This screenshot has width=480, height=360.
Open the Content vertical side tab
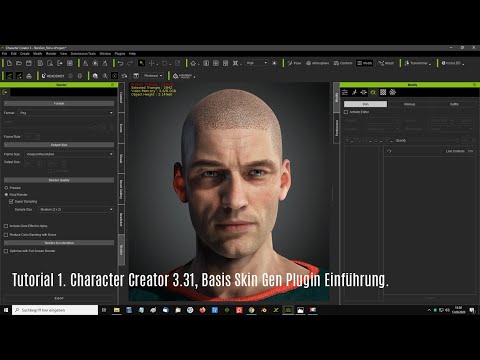click(121, 97)
